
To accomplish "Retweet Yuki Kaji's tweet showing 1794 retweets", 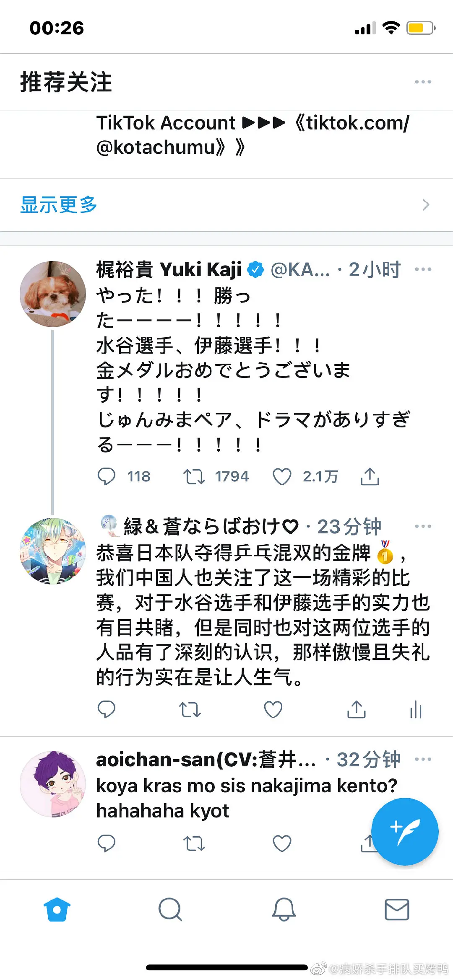I will (x=194, y=477).
